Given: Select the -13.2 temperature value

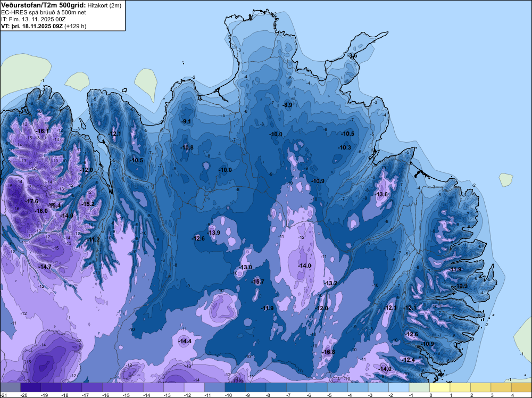Looking at the screenshot, I should click(331, 283).
